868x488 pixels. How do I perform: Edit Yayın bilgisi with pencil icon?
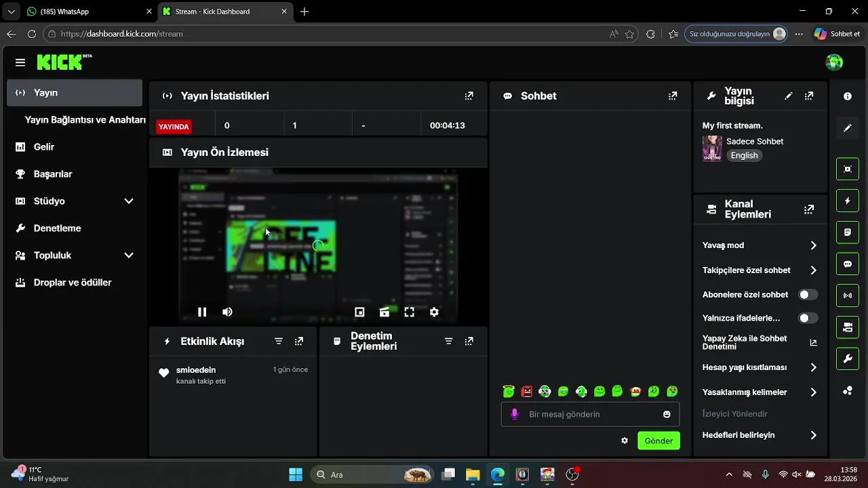pos(788,96)
